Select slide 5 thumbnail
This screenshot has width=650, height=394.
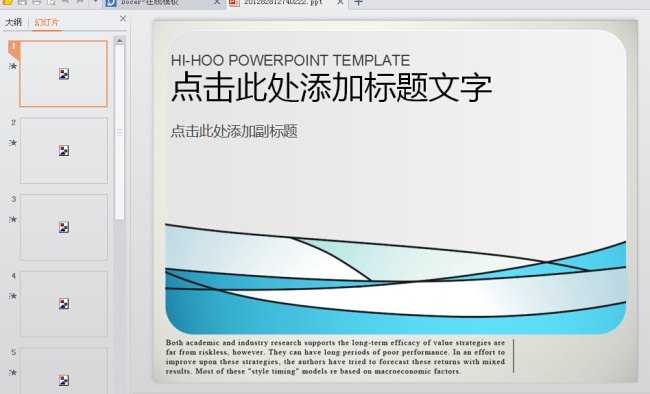click(x=64, y=371)
